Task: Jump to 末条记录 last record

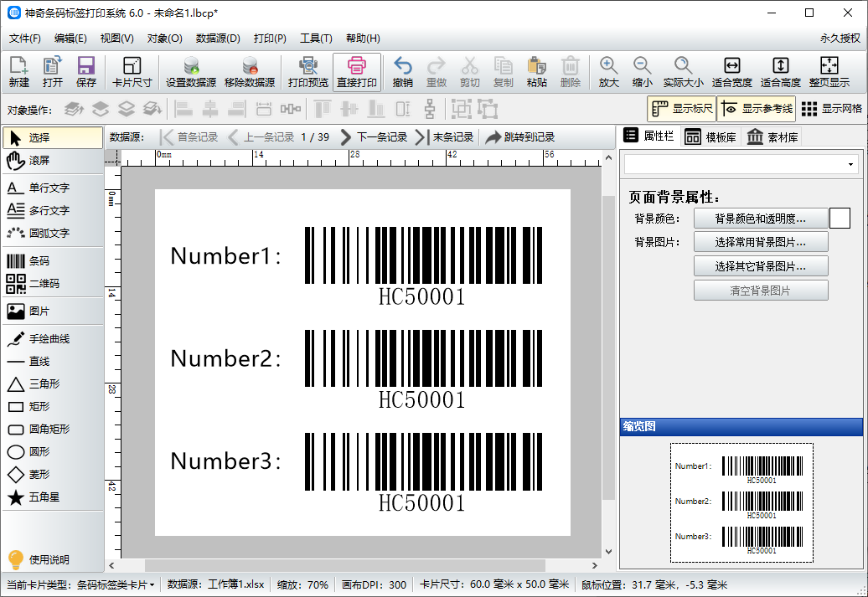Action: pyautogui.click(x=445, y=137)
